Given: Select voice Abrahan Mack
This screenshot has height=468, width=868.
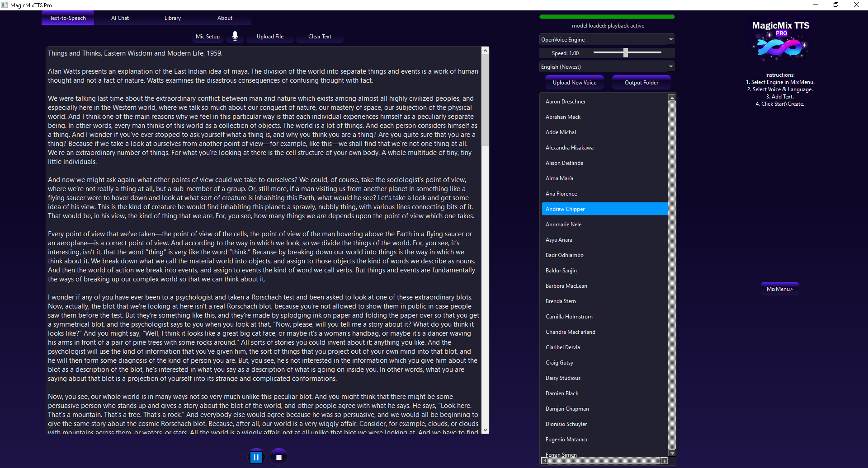Looking at the screenshot, I should [x=605, y=117].
